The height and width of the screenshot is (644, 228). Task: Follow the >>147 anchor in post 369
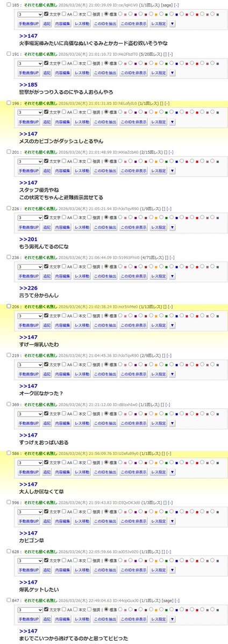click(28, 435)
